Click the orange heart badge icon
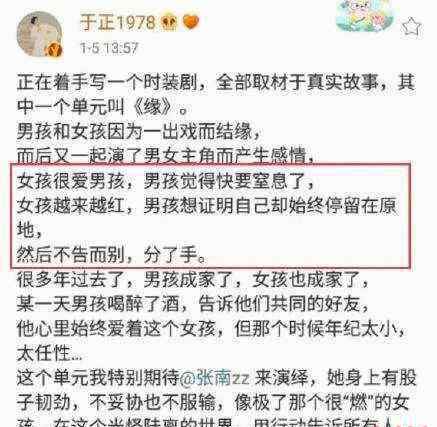This screenshot has height=427, width=437. click(x=191, y=23)
